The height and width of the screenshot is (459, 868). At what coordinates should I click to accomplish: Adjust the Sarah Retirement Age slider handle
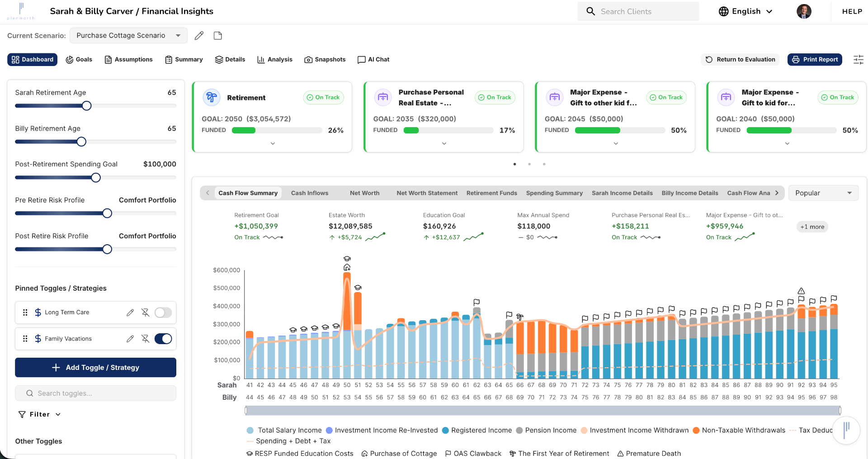[x=87, y=106]
